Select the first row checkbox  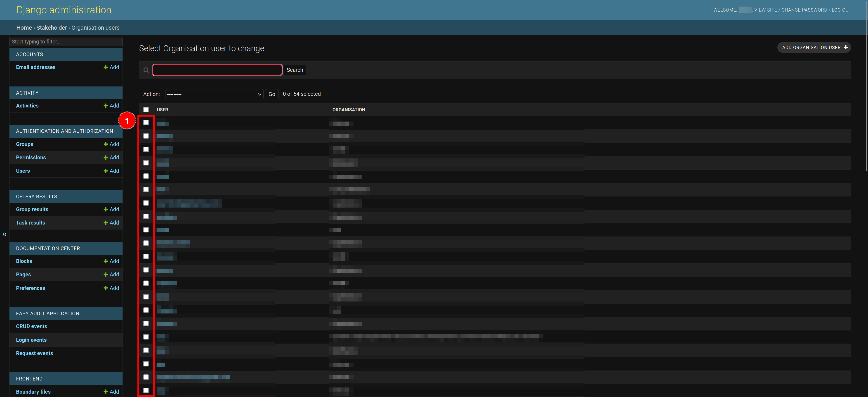(x=146, y=122)
